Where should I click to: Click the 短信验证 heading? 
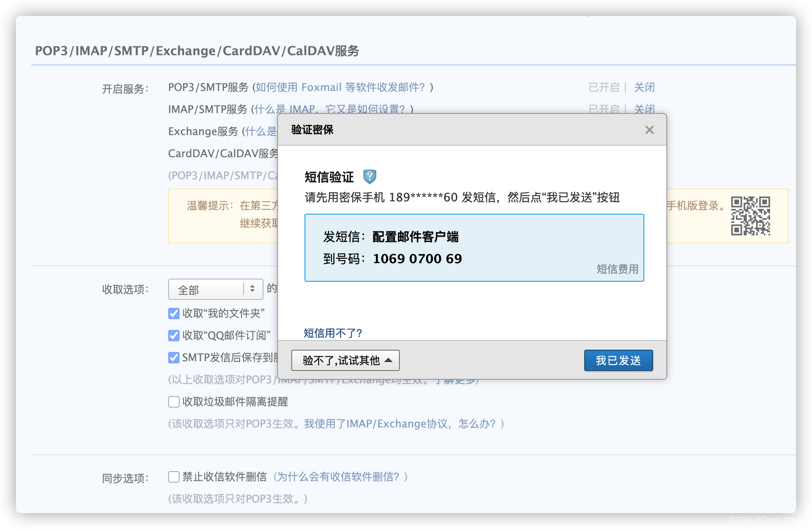329,177
